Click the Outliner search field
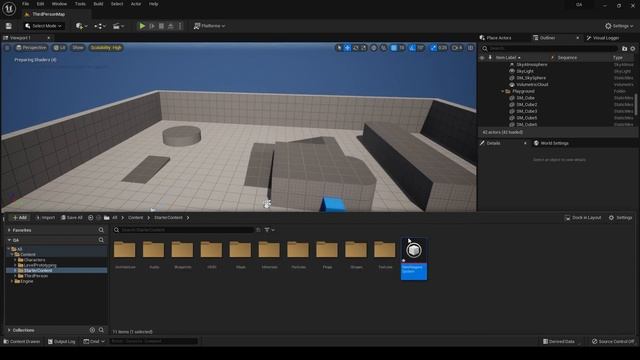 point(549,49)
